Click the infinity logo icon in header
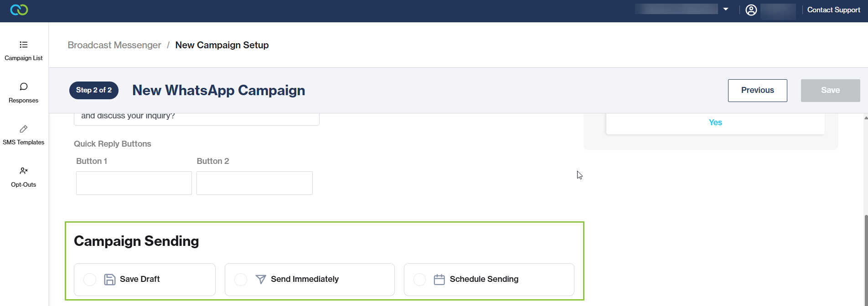This screenshot has width=868, height=306. [x=19, y=10]
